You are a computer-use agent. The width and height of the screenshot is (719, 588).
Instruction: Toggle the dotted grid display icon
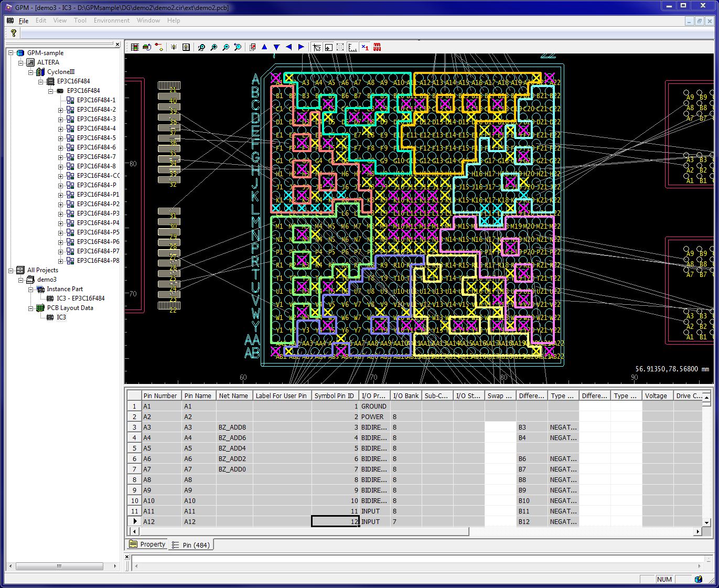340,47
